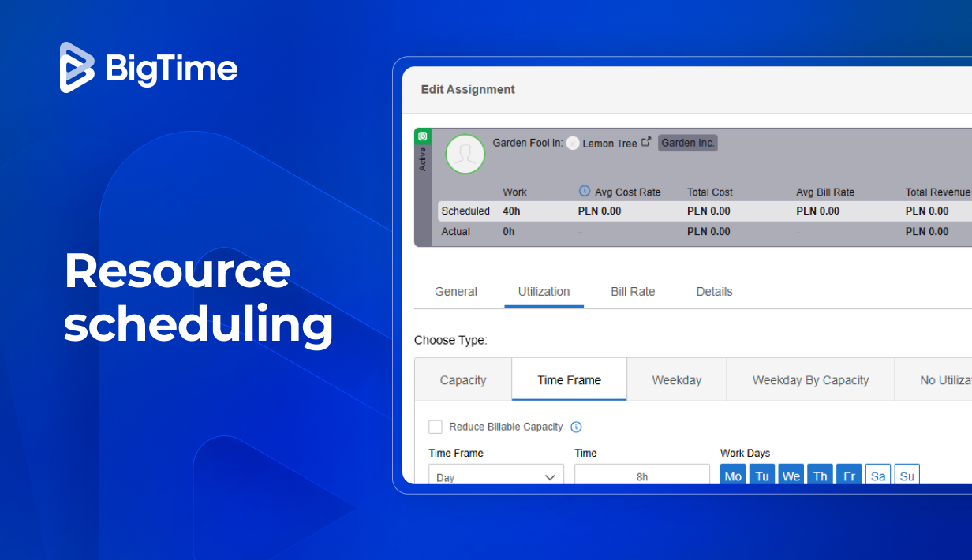Select Weekday By Capacity type
The height and width of the screenshot is (560, 972).
pos(810,379)
